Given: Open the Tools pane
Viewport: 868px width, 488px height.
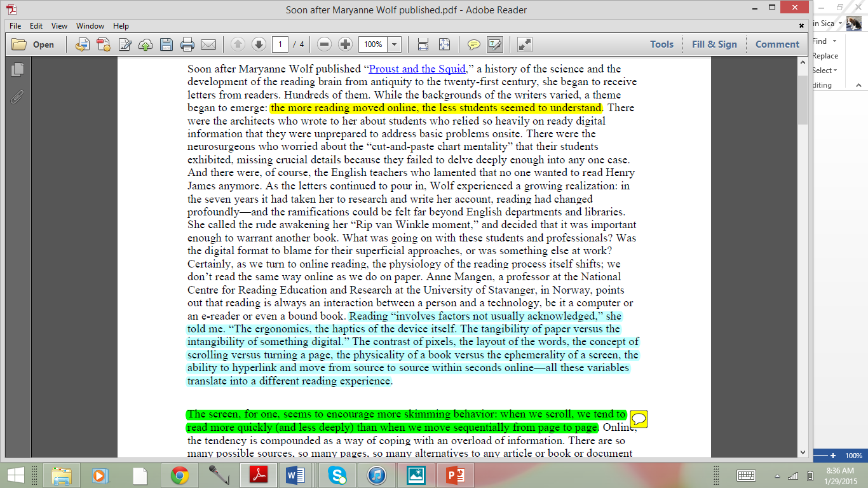Looking at the screenshot, I should click(x=661, y=44).
